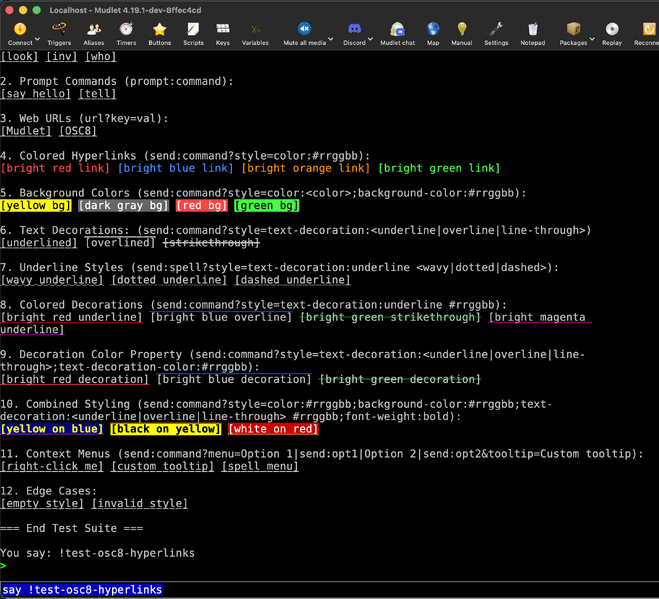Click the [wavy underline] link

tap(52, 280)
